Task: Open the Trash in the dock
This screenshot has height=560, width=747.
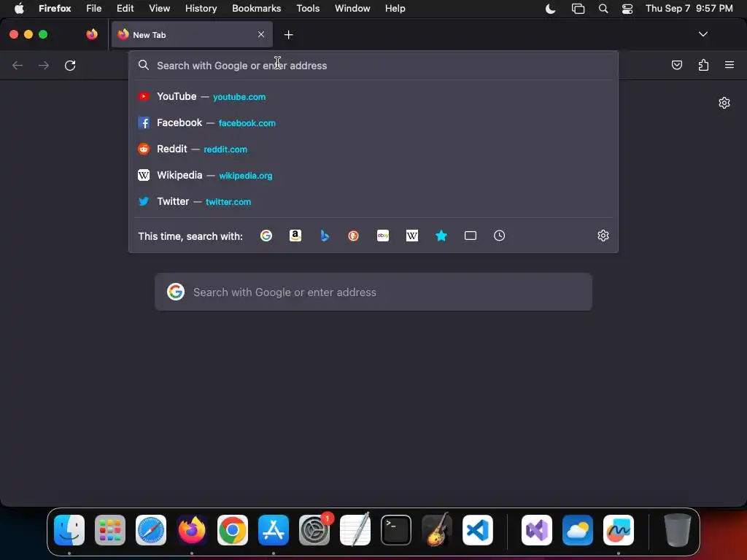Action: pos(677,530)
